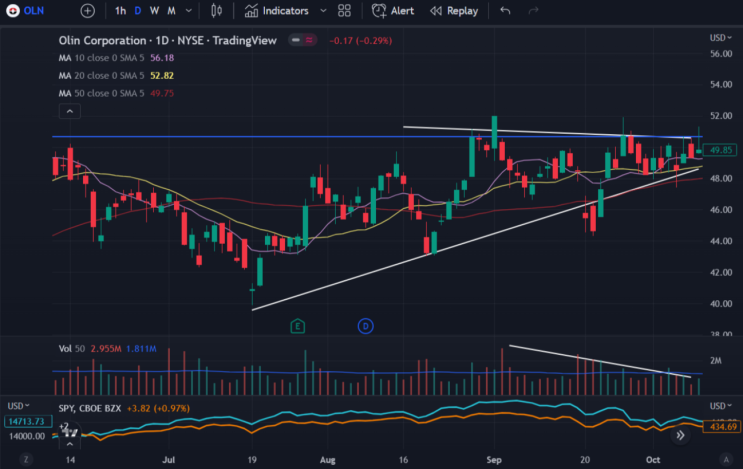Click the 56.18 MA value
This screenshot has width=743, height=469.
coord(162,58)
